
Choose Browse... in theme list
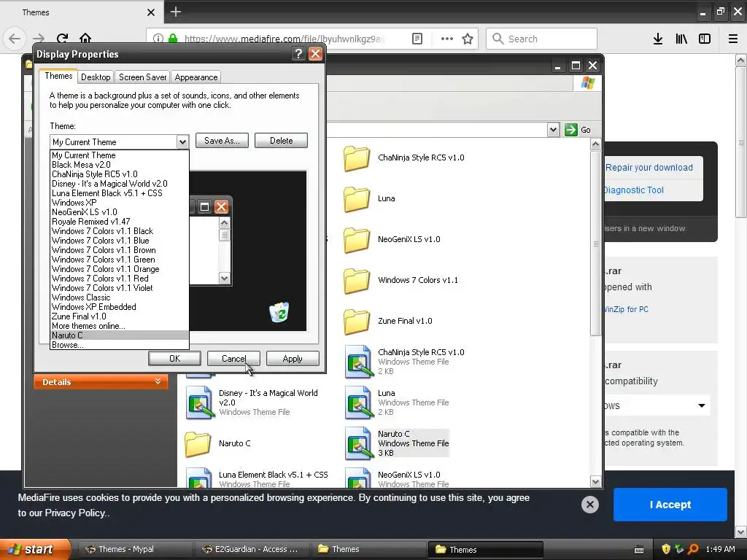(x=119, y=345)
